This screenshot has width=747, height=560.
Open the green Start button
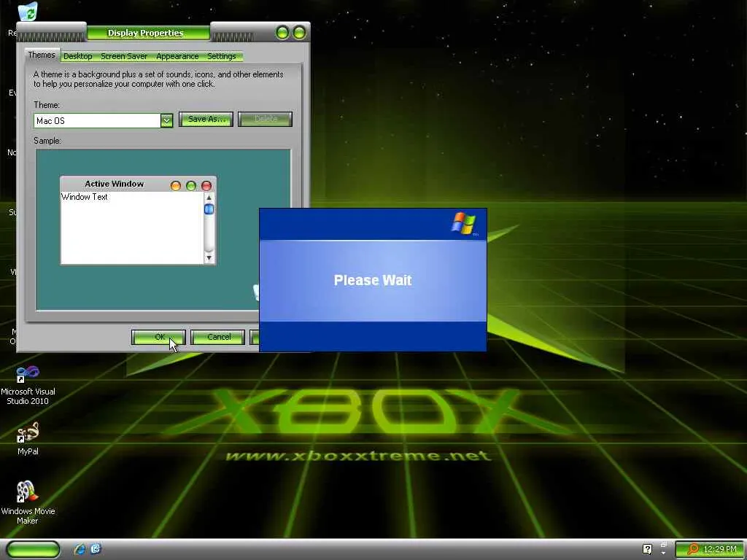[x=34, y=549]
